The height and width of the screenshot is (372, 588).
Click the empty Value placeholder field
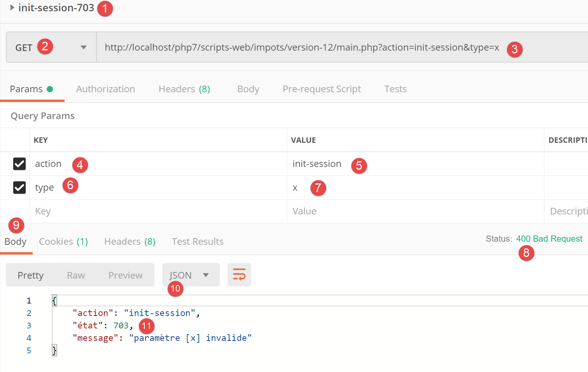(x=412, y=211)
